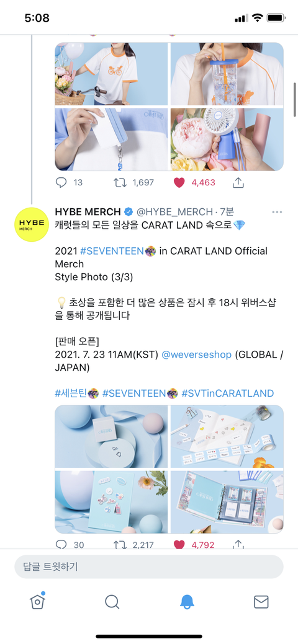Viewport: 298px width, 644px height.
Task: Tap the 답글 트윗하기 reply field
Action: [x=149, y=567]
